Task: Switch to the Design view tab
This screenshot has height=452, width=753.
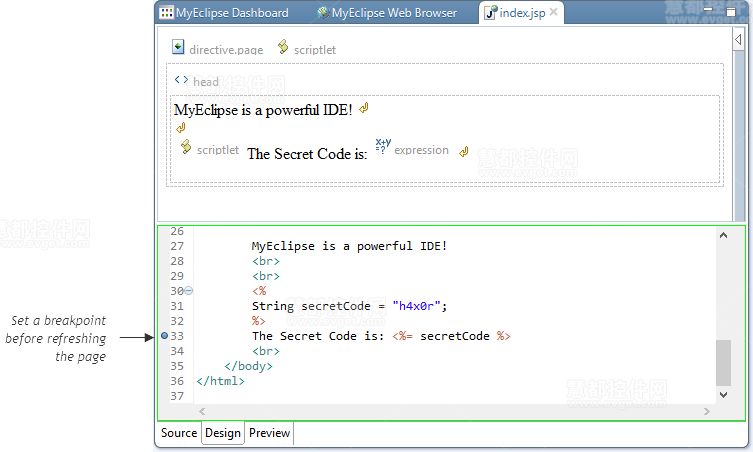Action: pos(223,433)
